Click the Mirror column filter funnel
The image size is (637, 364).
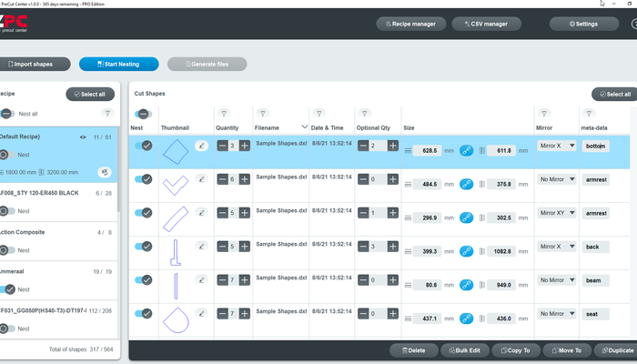click(544, 114)
